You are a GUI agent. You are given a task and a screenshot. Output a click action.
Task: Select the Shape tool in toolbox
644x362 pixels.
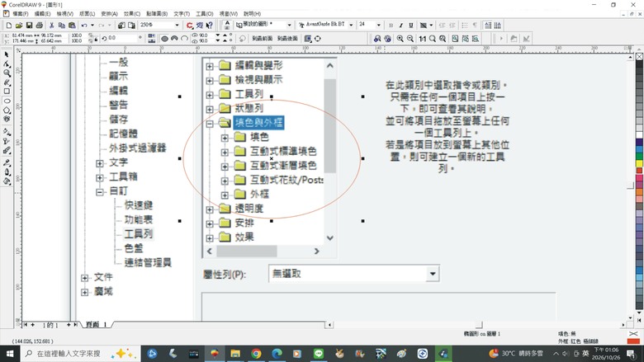point(7,64)
